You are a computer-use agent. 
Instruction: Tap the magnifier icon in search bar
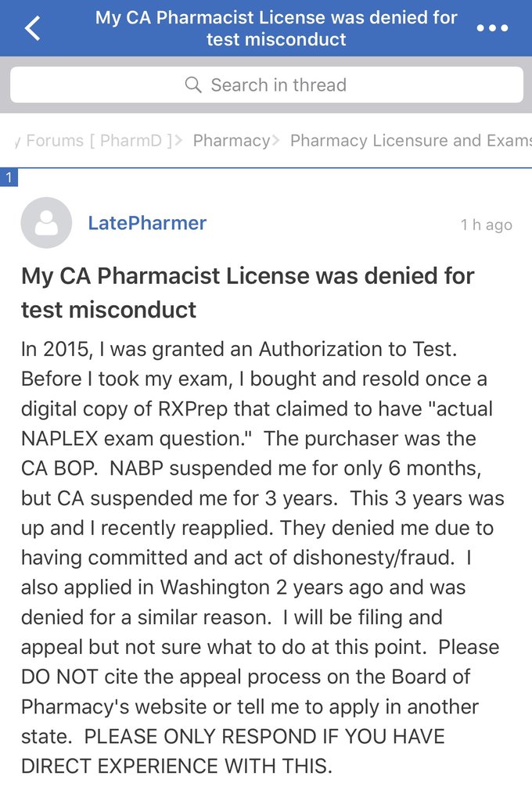193,84
